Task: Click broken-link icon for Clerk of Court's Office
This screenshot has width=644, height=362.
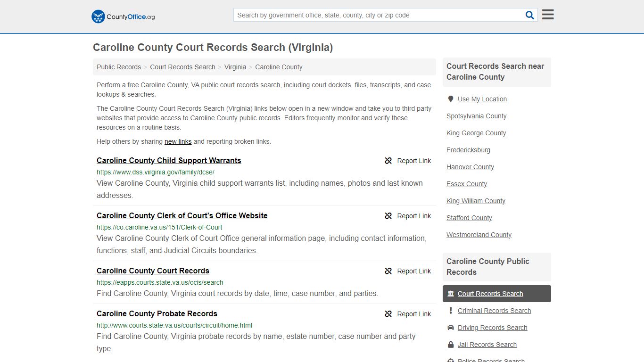Action: pos(388,216)
